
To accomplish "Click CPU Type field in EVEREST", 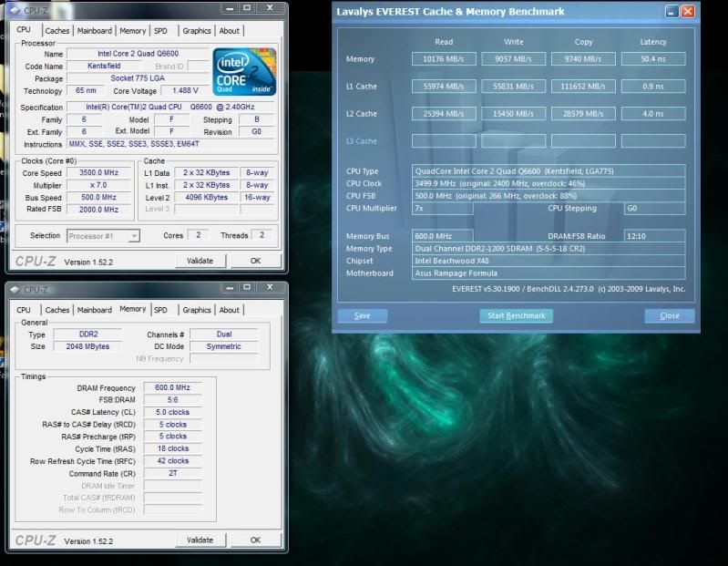I will pos(549,170).
